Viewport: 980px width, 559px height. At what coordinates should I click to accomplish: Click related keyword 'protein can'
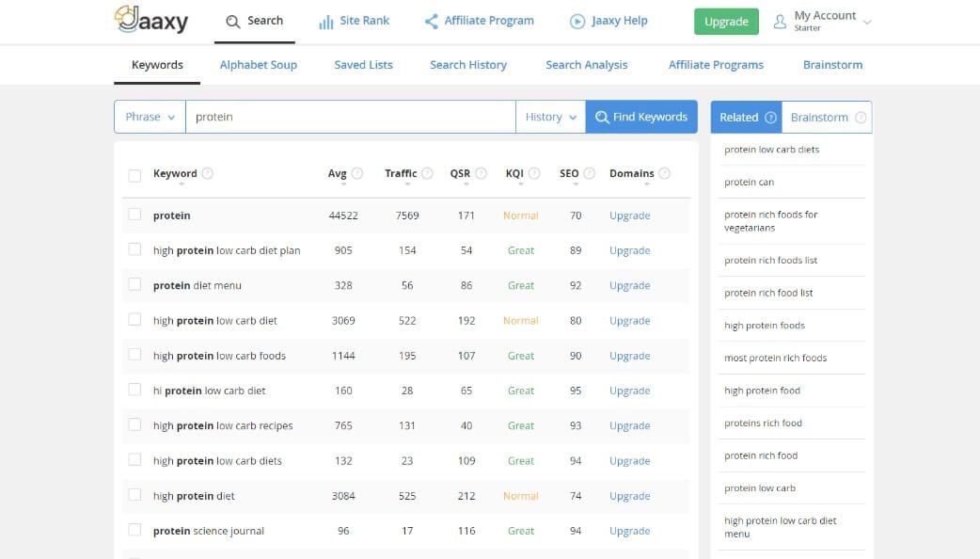[x=749, y=182]
